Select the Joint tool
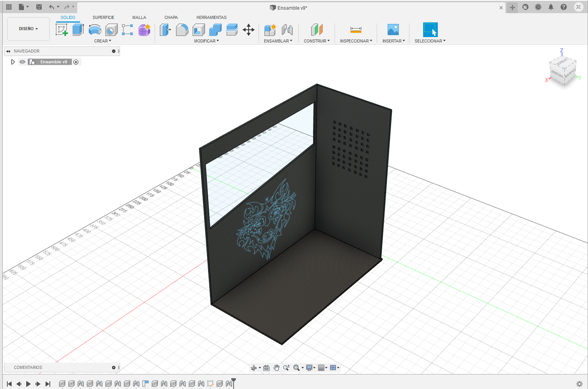 click(287, 30)
